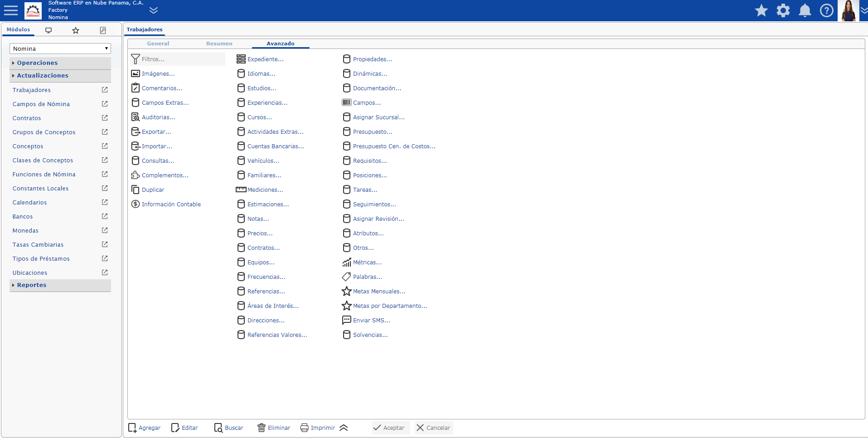Select the Avanzado tab
The height and width of the screenshot is (438, 868).
point(281,44)
